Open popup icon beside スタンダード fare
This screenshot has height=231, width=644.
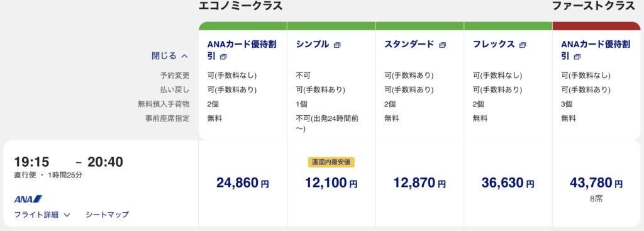tap(442, 45)
